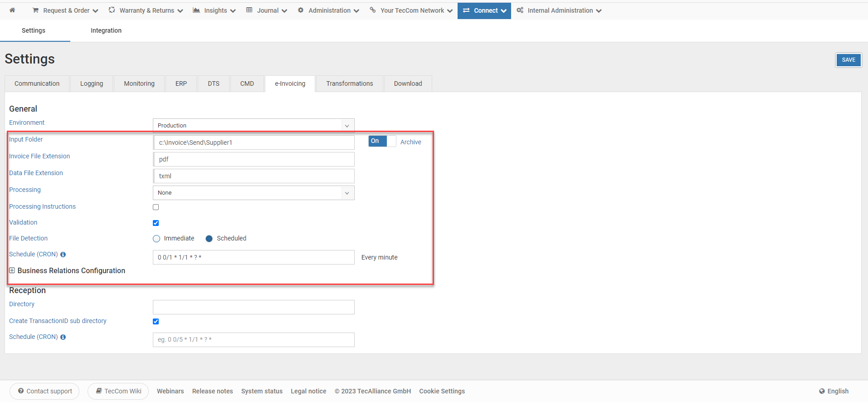The height and width of the screenshot is (402, 868).
Task: Click the home icon in navigation bar
Action: pos(12,10)
